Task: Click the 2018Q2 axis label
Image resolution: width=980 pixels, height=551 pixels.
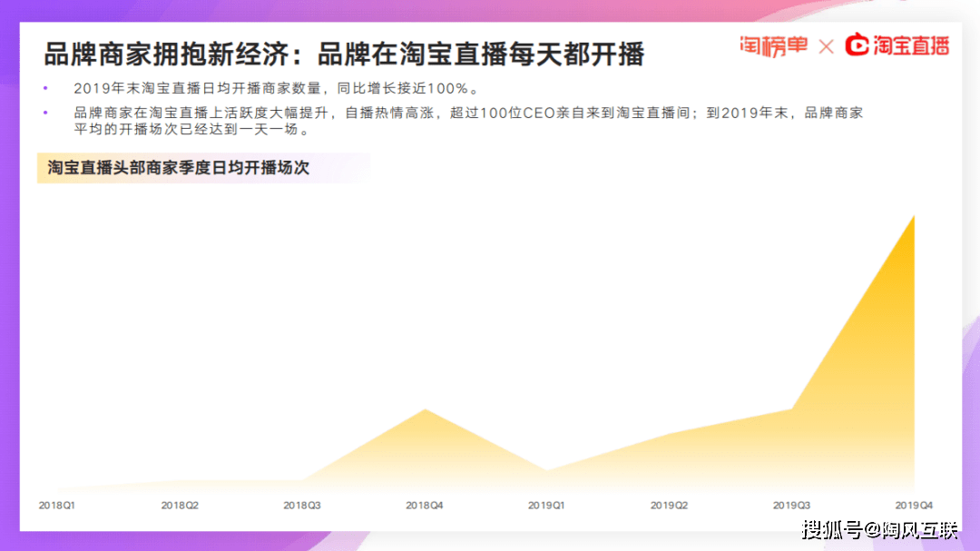Action: coord(180,505)
